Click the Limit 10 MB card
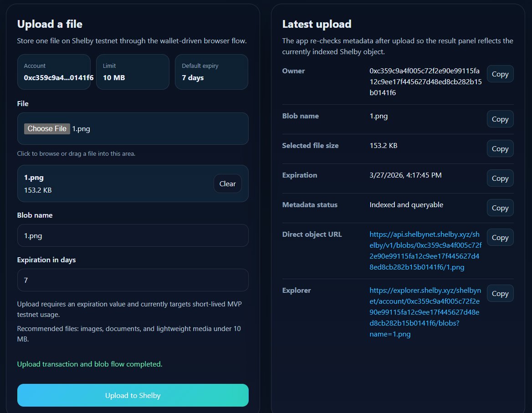This screenshot has height=413, width=532. click(x=133, y=72)
